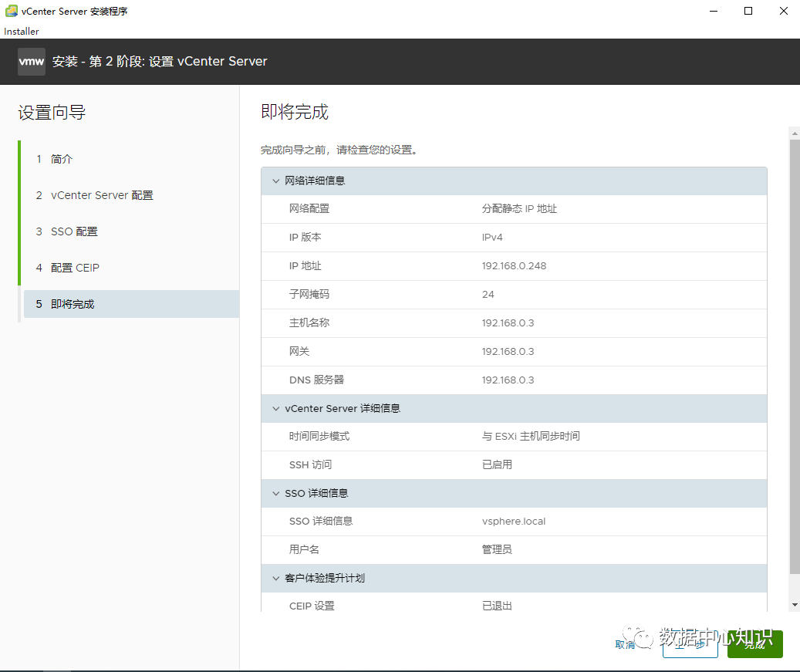Minimize the installer window
800x672 pixels.
click(x=714, y=12)
